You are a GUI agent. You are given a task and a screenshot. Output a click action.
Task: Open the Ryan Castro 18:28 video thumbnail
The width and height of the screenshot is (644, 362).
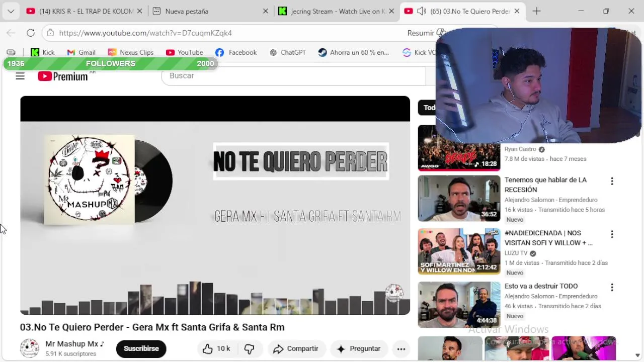pos(459,148)
